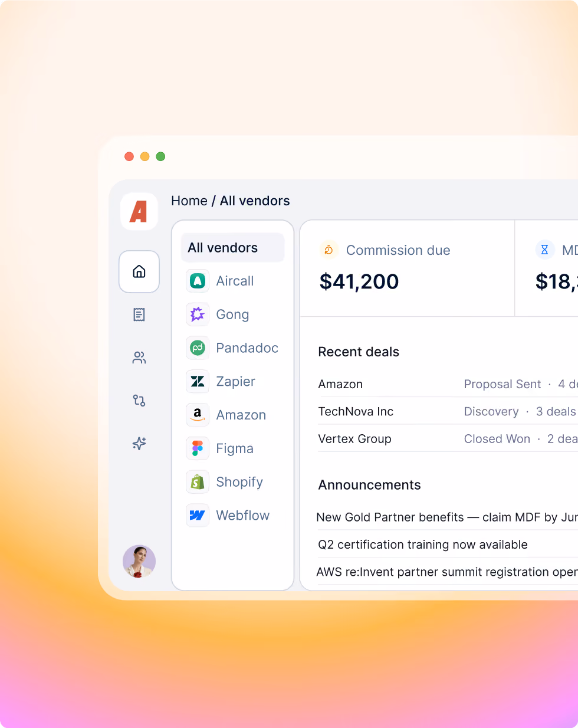Open Q2 certification training announcement

click(423, 545)
